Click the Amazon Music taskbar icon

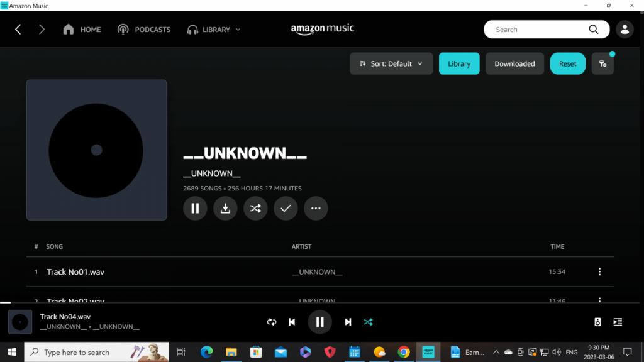(x=428, y=352)
